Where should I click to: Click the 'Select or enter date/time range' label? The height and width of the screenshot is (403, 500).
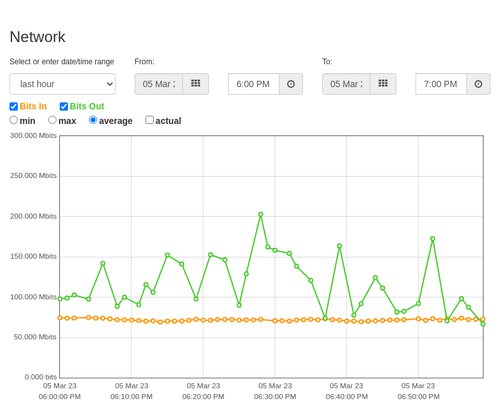tap(62, 62)
